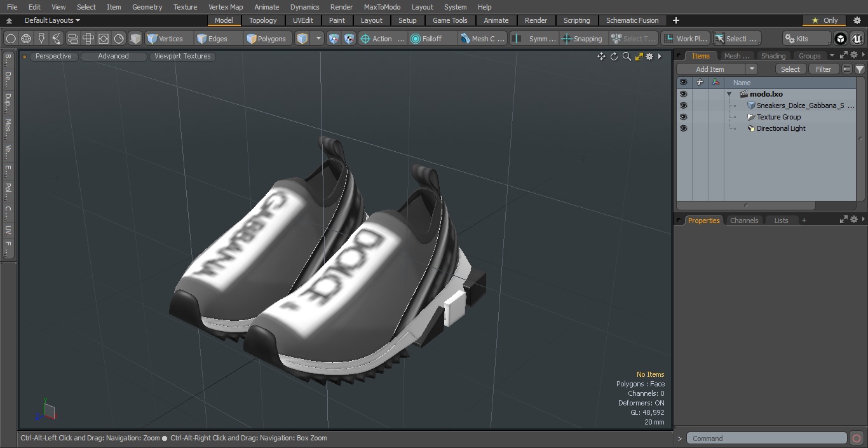
Task: Click the Filter button in Items panel
Action: pos(824,69)
